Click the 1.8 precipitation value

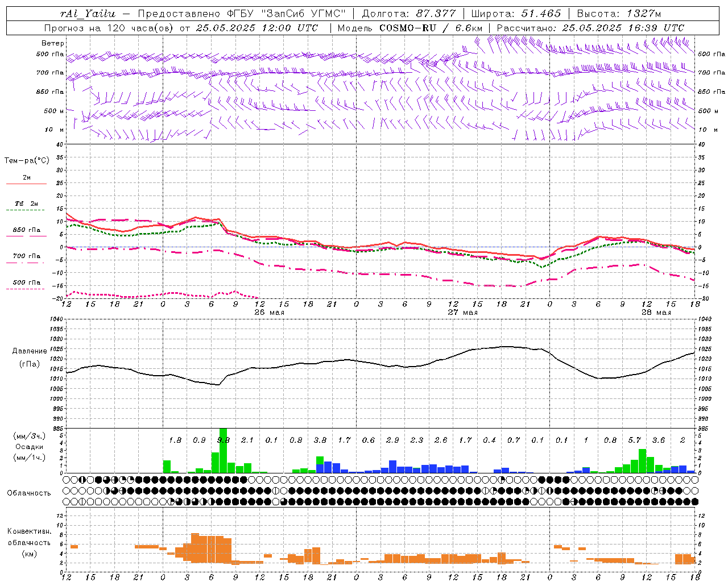point(175,440)
